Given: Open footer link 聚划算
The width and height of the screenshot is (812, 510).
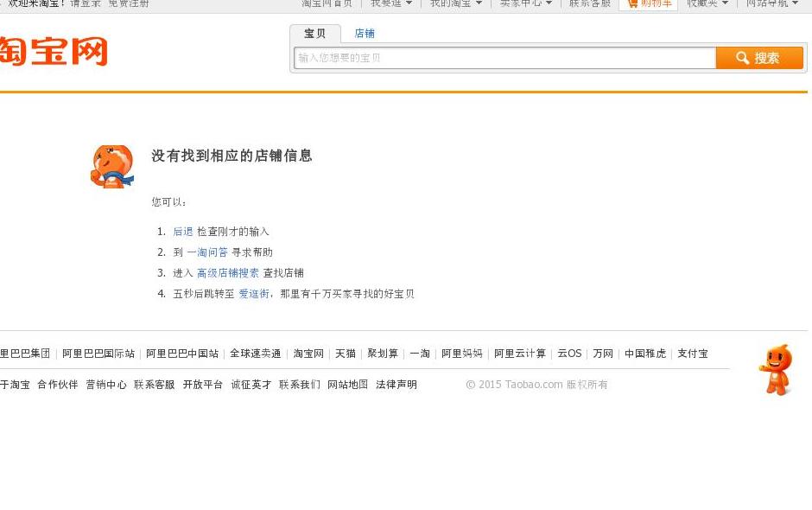Looking at the screenshot, I should (x=383, y=354).
